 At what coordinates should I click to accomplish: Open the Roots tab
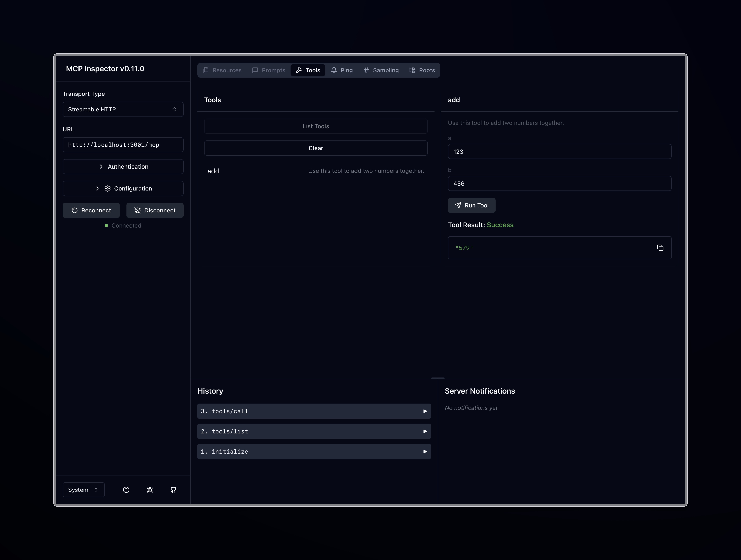point(422,70)
